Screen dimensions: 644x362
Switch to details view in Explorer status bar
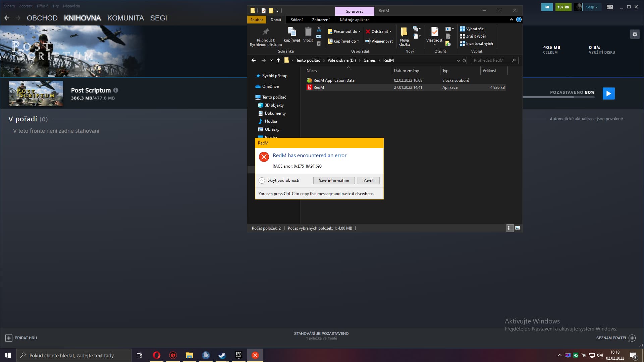[x=509, y=228]
